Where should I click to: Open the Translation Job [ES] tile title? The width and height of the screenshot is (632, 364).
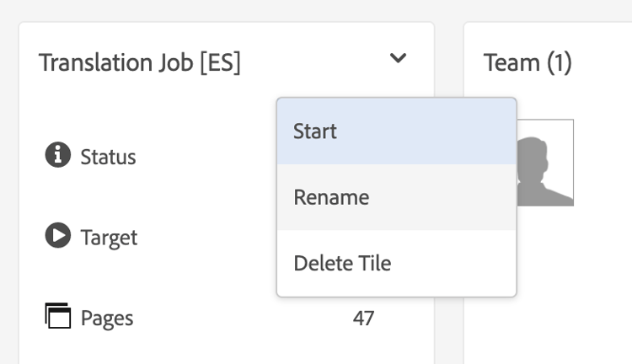(x=139, y=63)
